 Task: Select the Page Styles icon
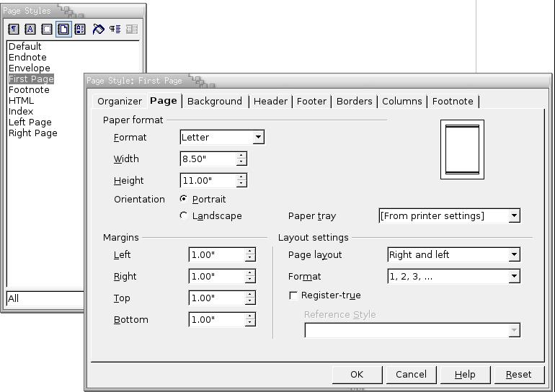tap(63, 30)
